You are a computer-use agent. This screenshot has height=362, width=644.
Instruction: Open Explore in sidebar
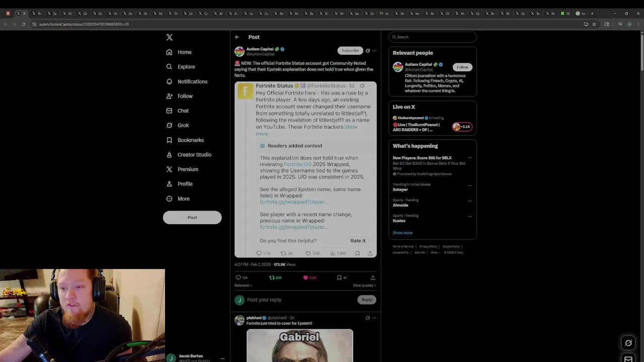181,67
